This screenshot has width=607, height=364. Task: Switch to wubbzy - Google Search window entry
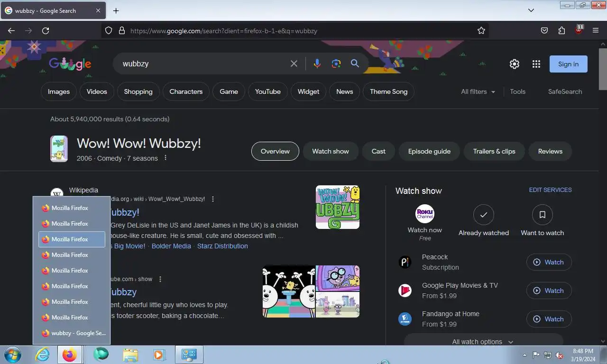(x=72, y=333)
